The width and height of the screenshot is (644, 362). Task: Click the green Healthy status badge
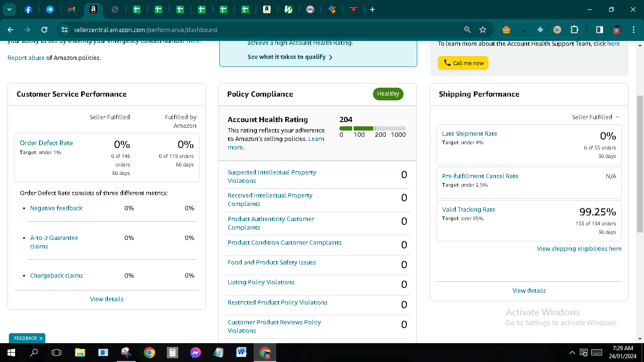tap(388, 94)
